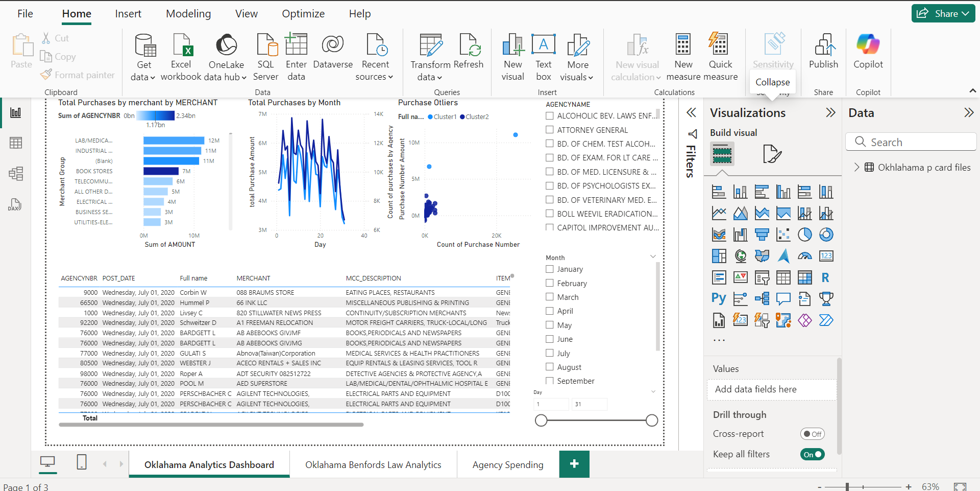This screenshot has width=980, height=491.
Task: Check July month filter
Action: click(550, 353)
